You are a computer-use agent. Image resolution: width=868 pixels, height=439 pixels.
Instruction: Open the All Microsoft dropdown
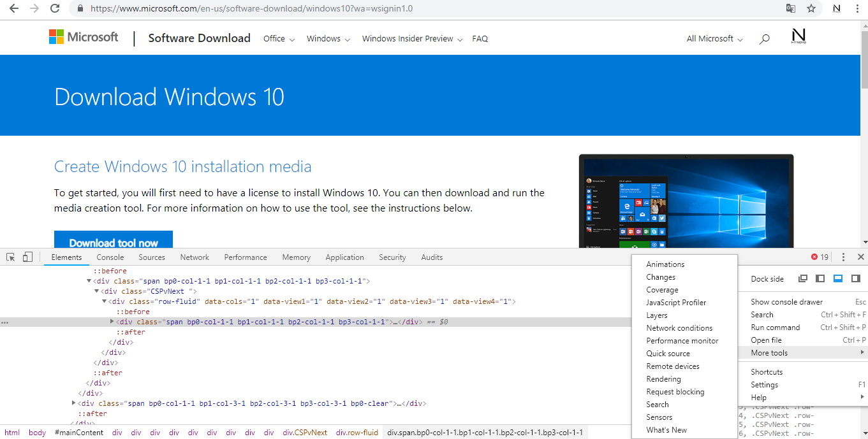tap(714, 39)
